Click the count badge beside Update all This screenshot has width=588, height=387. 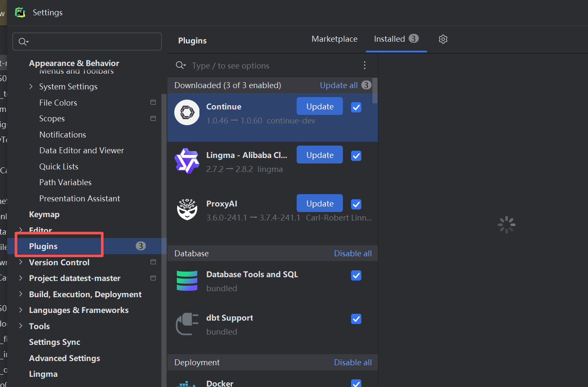coord(366,85)
